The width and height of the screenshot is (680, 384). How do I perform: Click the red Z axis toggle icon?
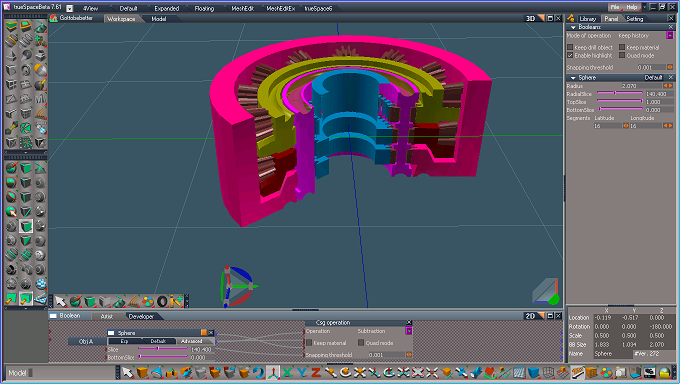coord(316,373)
